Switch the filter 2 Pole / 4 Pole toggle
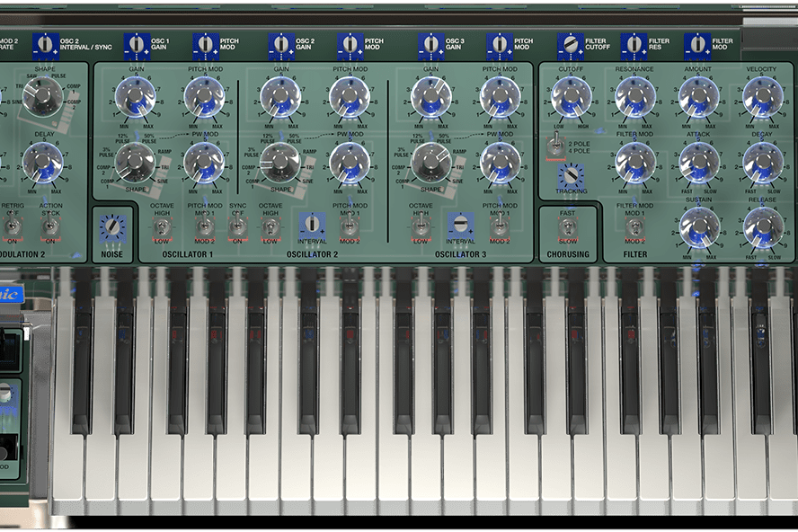This screenshot has height=532, width=798. coord(555,146)
